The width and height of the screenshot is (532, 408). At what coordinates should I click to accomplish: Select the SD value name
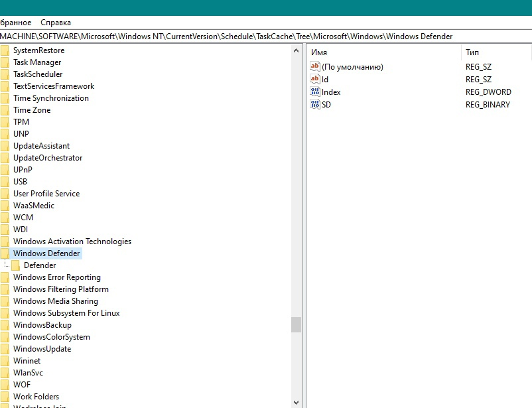coord(326,105)
